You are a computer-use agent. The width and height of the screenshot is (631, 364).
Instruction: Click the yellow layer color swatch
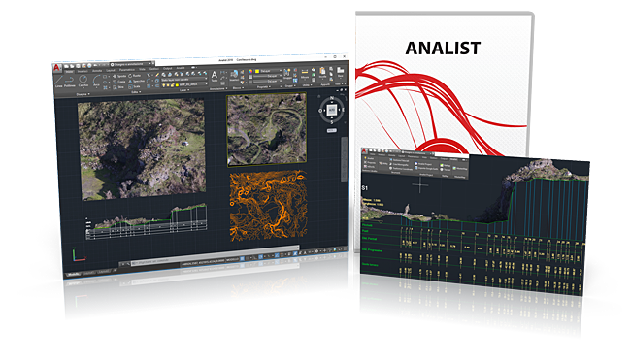pos(177,84)
